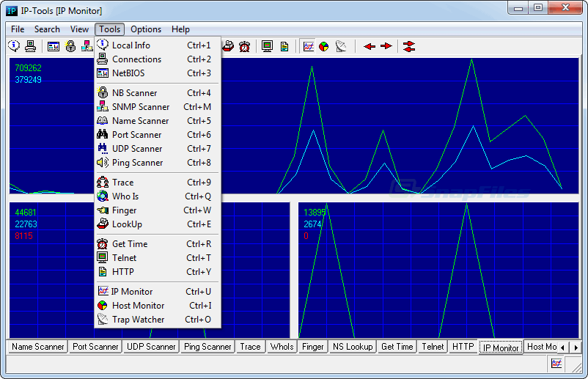Click the tab strip right arrow
The height and width of the screenshot is (379, 588).
576,347
